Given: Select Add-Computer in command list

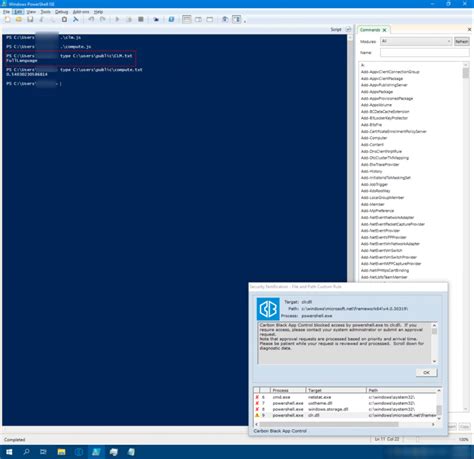Looking at the screenshot, I should point(374,138).
